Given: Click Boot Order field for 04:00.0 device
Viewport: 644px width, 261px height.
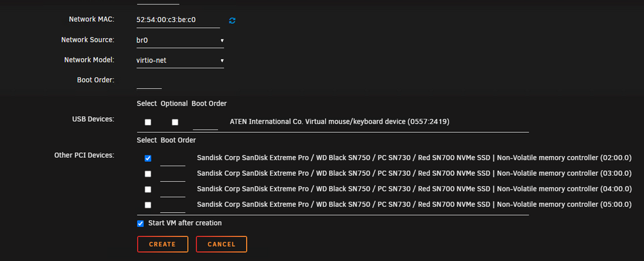Looking at the screenshot, I should click(173, 189).
